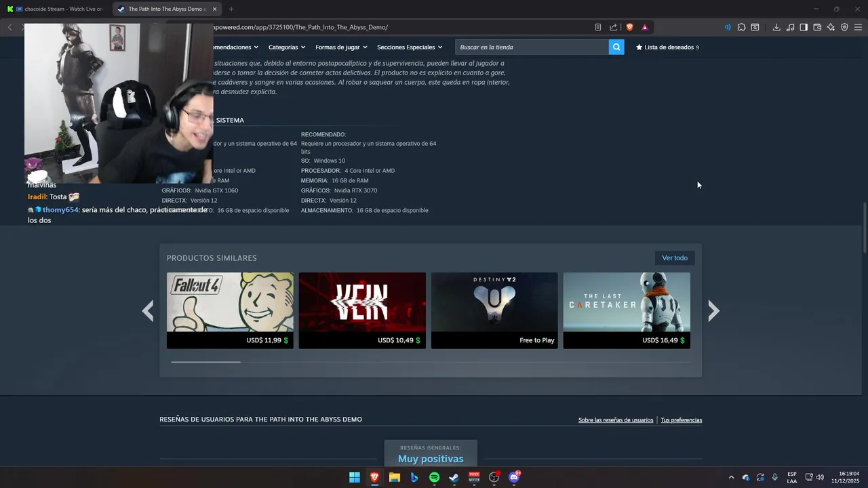Select The Path Into The Abyss Demo tab
The height and width of the screenshot is (488, 868).
tap(166, 9)
